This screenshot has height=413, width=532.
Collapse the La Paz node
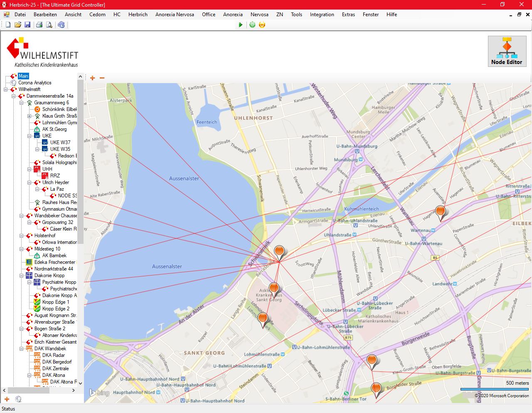(37, 189)
